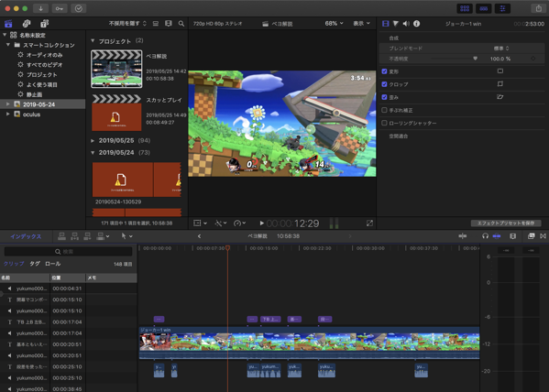Screen dimensions: 549x392
Task: Open the keyword editor key icon
Action: pyautogui.click(x=60, y=8)
